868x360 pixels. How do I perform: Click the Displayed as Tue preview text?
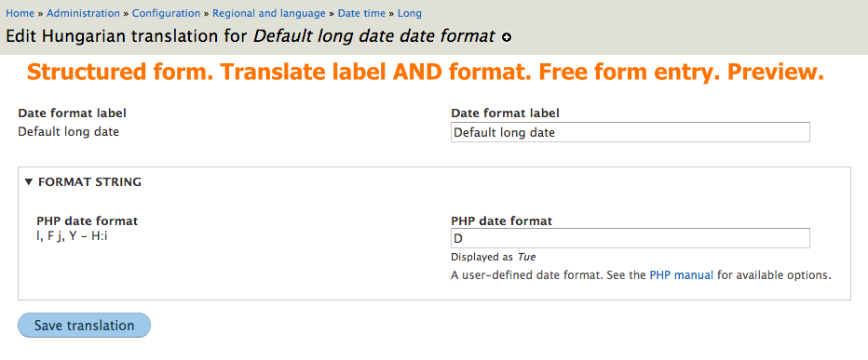pyautogui.click(x=494, y=257)
